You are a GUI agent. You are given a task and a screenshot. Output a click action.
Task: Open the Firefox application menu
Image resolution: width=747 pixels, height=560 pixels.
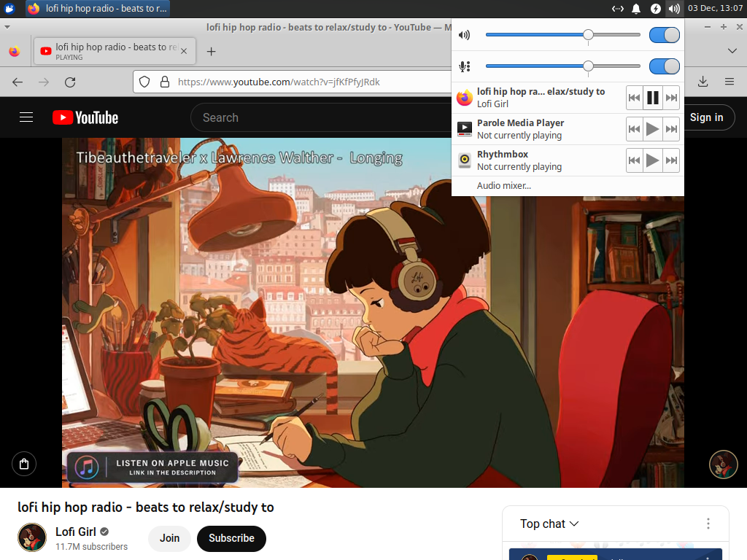point(729,82)
